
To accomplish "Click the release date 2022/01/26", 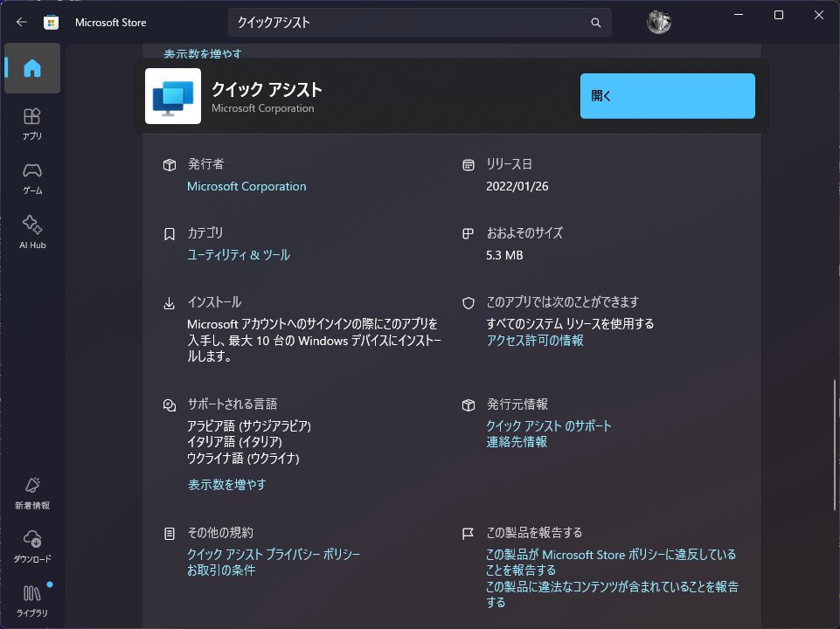I will (517, 186).
